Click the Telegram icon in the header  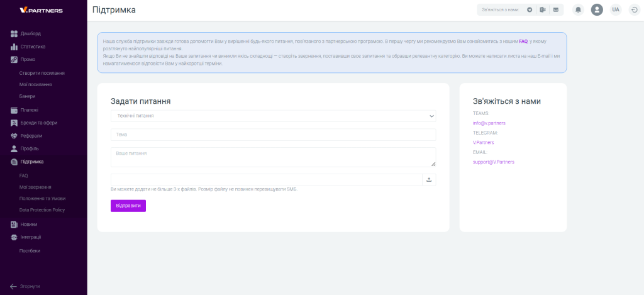tap(530, 10)
